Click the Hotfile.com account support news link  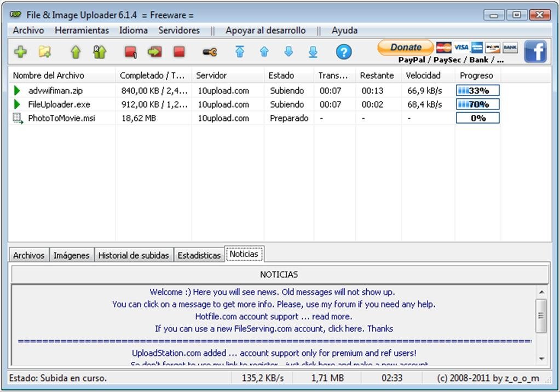(274, 317)
